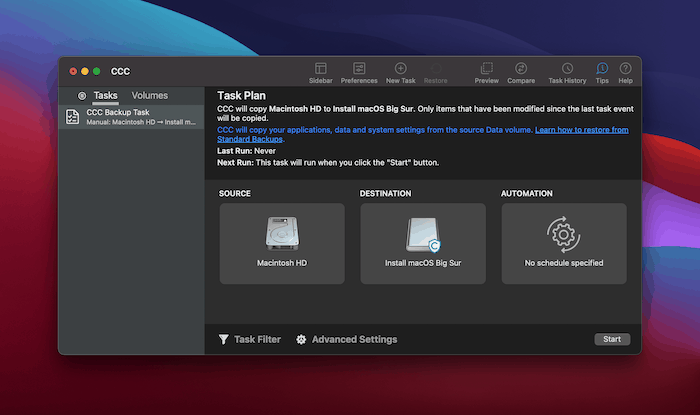
Task: Open the Compare tool
Action: (520, 68)
